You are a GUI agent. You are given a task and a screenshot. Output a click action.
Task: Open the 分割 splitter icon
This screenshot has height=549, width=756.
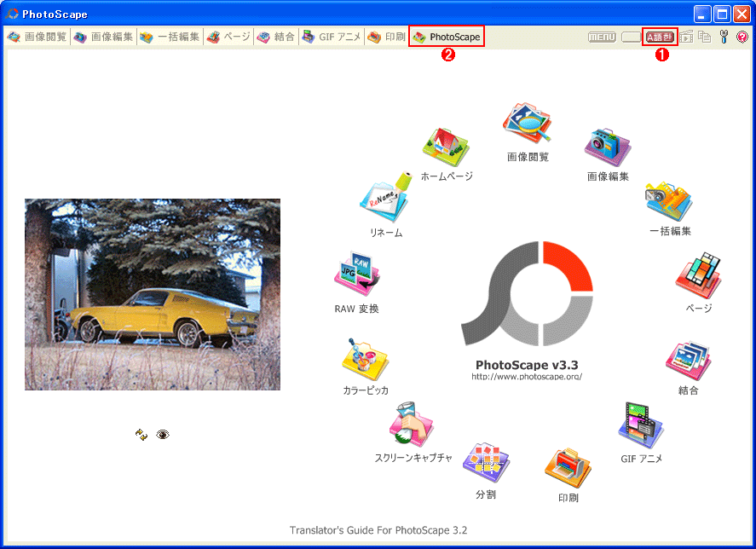486,462
